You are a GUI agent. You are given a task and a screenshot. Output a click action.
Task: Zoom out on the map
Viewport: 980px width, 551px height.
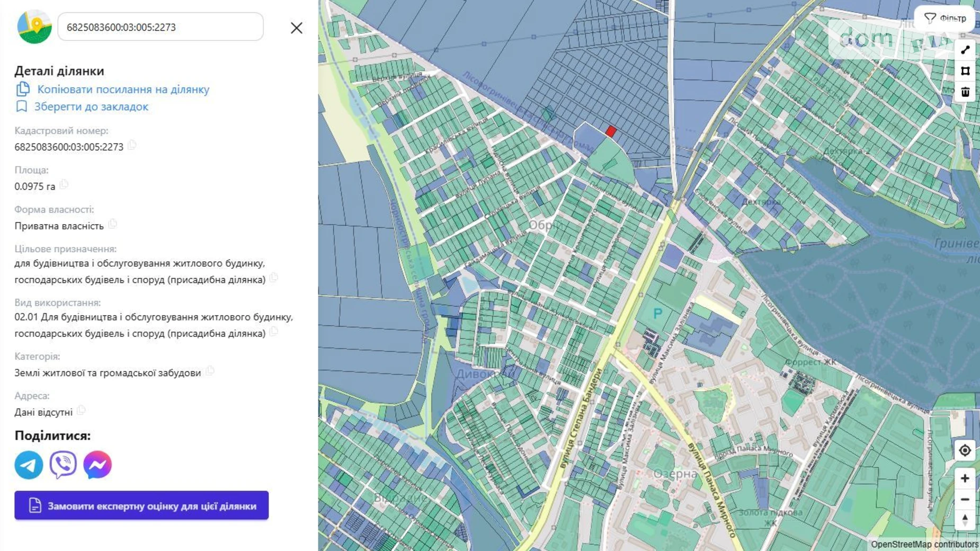965,500
